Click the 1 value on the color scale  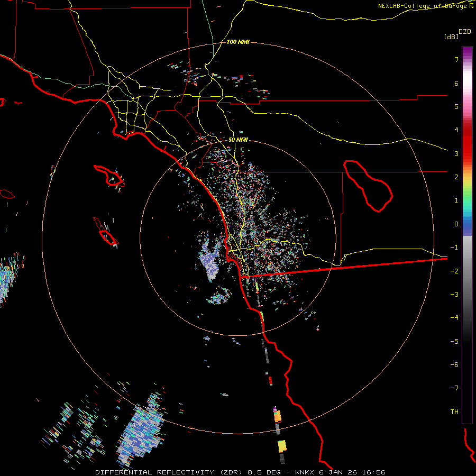[456, 200]
